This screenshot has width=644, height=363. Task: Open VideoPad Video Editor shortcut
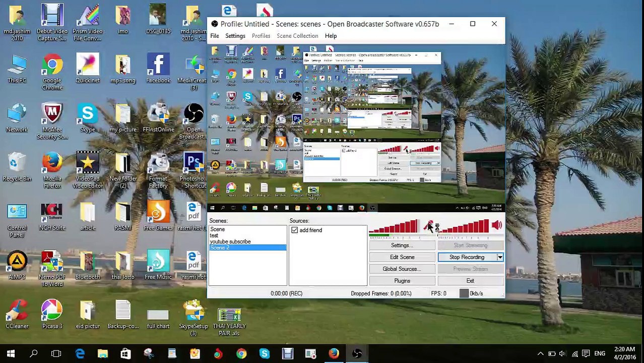click(87, 170)
